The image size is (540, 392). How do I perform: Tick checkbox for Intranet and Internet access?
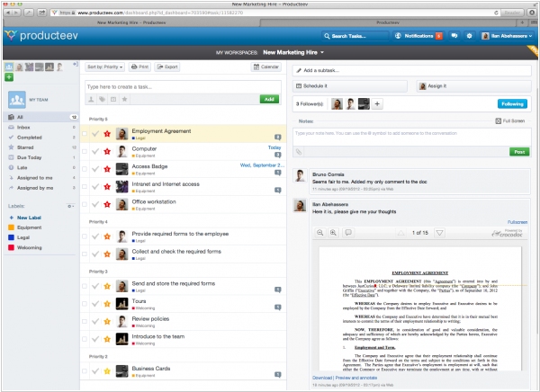point(85,186)
